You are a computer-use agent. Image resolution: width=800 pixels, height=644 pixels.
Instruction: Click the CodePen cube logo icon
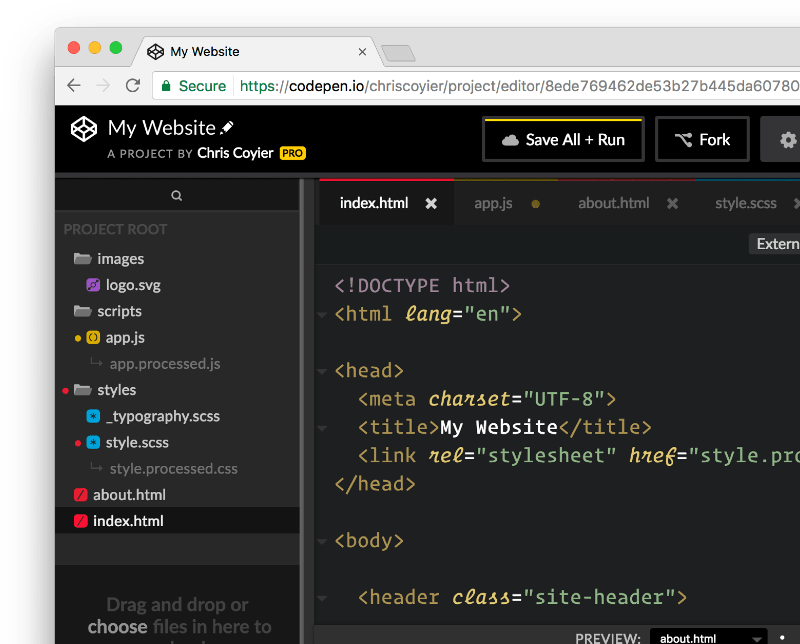coord(82,128)
